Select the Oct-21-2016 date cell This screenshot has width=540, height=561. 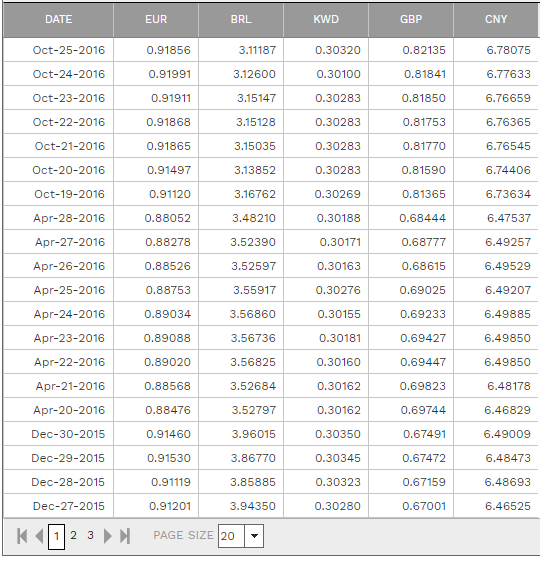[58, 146]
